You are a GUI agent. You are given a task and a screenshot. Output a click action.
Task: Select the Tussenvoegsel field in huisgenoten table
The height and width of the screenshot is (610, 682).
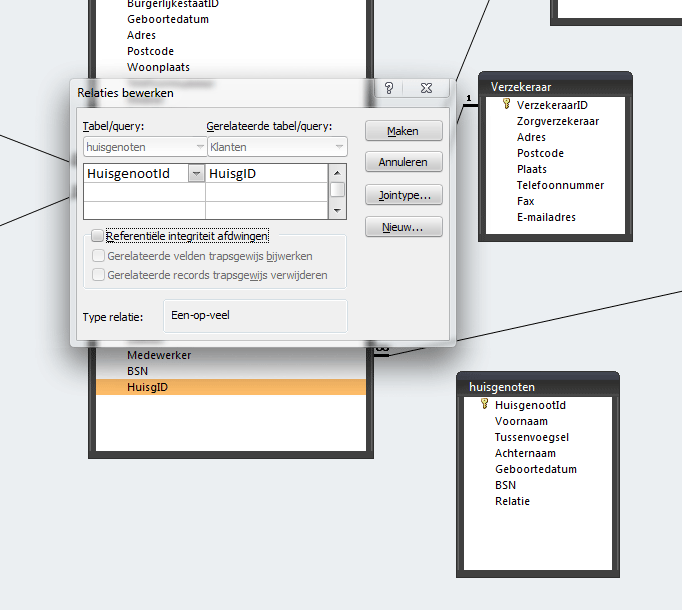tap(532, 437)
